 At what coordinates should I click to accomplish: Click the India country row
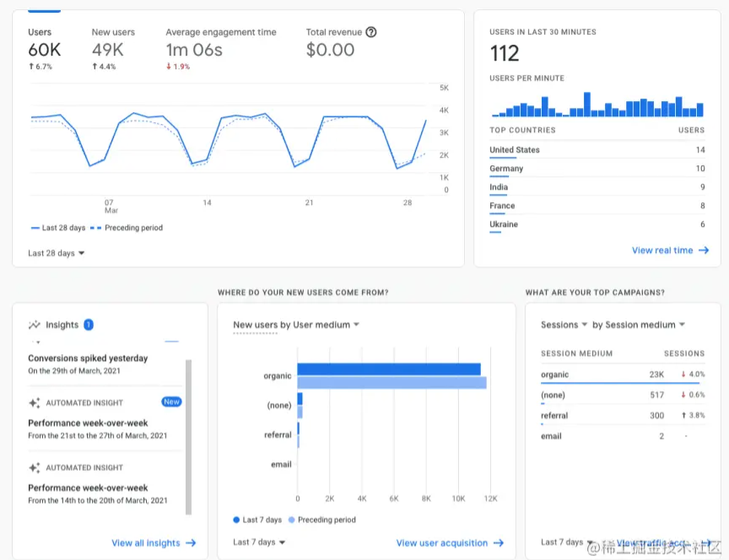(x=597, y=187)
